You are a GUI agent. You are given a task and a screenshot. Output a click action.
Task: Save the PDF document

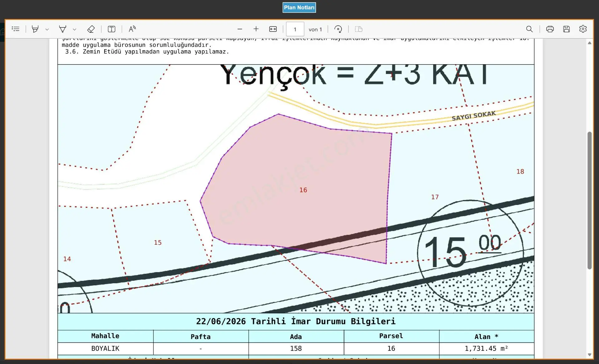pos(567,29)
